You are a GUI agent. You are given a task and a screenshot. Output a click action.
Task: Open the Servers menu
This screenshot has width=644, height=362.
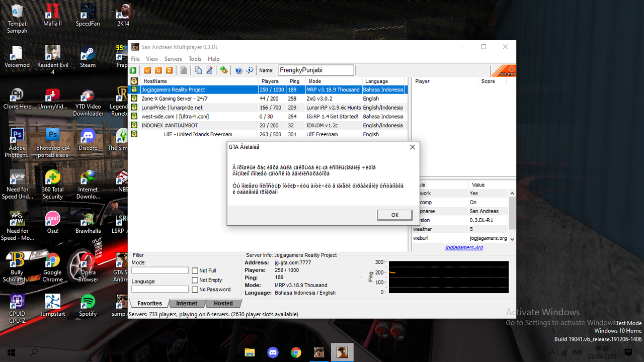(x=174, y=59)
